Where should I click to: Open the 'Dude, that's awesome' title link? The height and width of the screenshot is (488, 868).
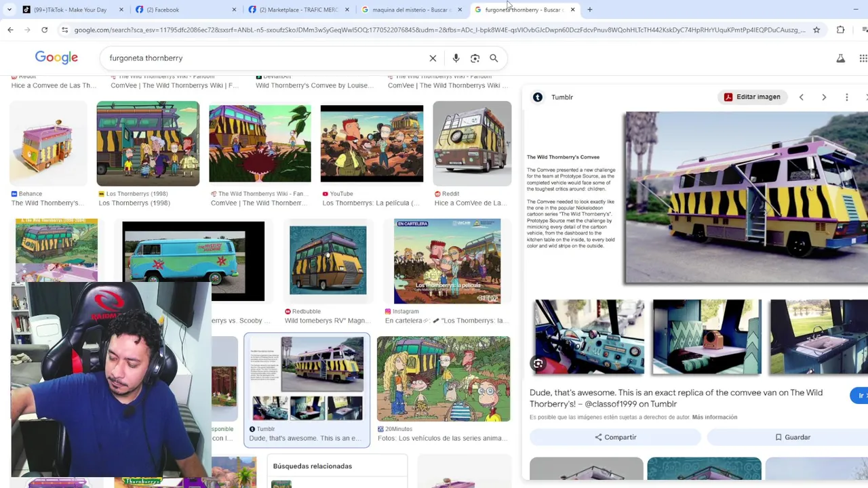675,398
